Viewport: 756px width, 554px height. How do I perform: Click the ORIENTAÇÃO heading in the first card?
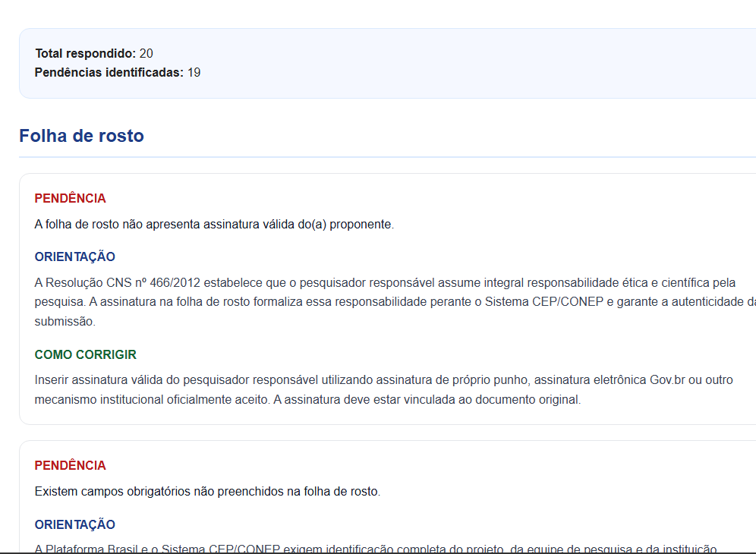74,257
